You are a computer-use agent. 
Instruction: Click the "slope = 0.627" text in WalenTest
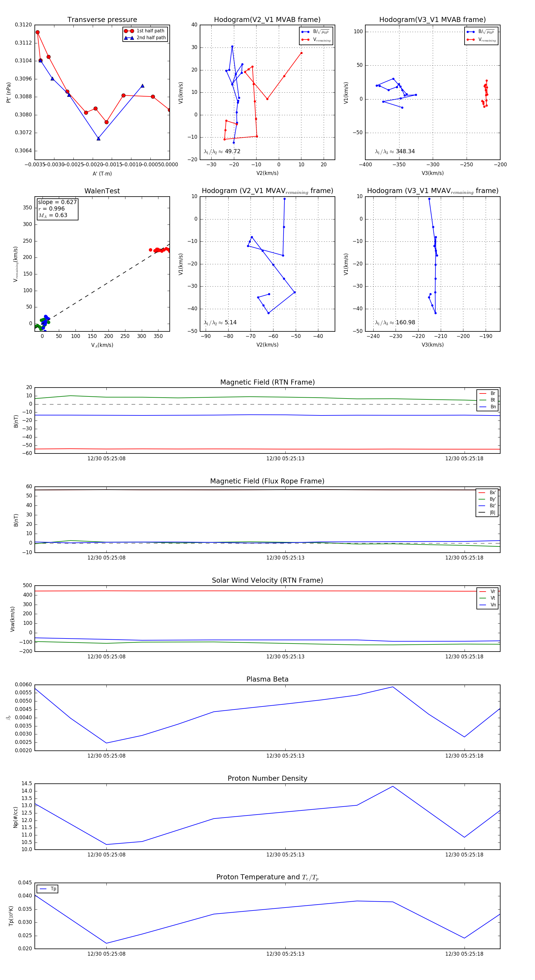pos(57,202)
